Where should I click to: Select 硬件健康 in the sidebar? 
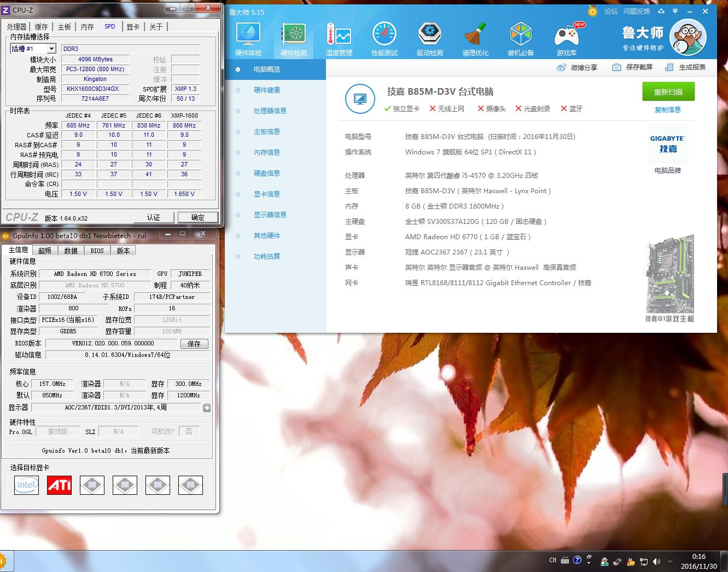pyautogui.click(x=275, y=90)
